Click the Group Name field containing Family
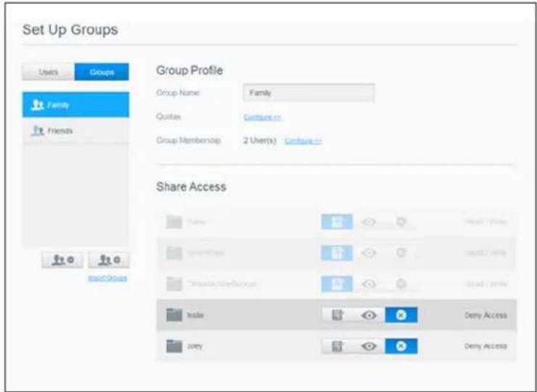The width and height of the screenshot is (537, 392). [x=308, y=92]
